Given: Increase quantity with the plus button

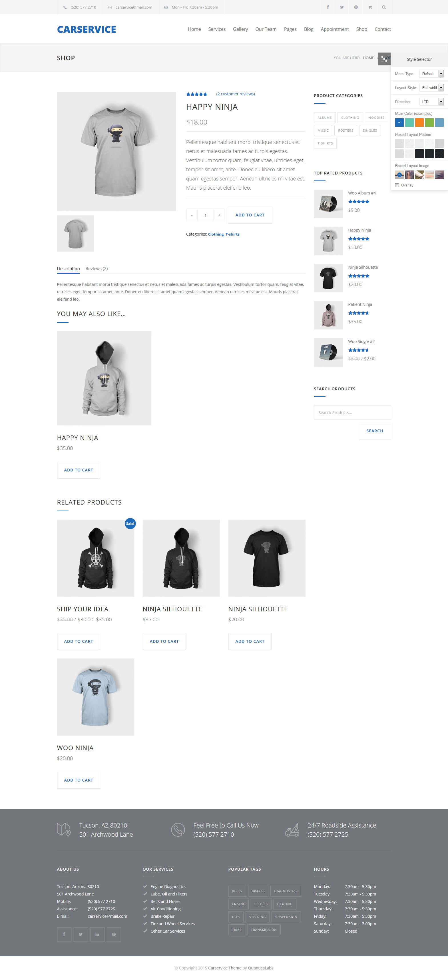Looking at the screenshot, I should tap(219, 215).
